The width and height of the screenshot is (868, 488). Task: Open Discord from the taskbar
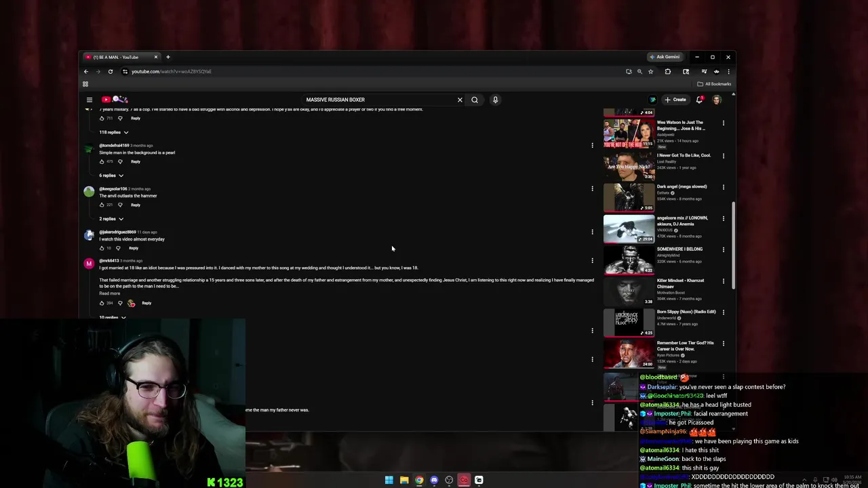coord(434,480)
